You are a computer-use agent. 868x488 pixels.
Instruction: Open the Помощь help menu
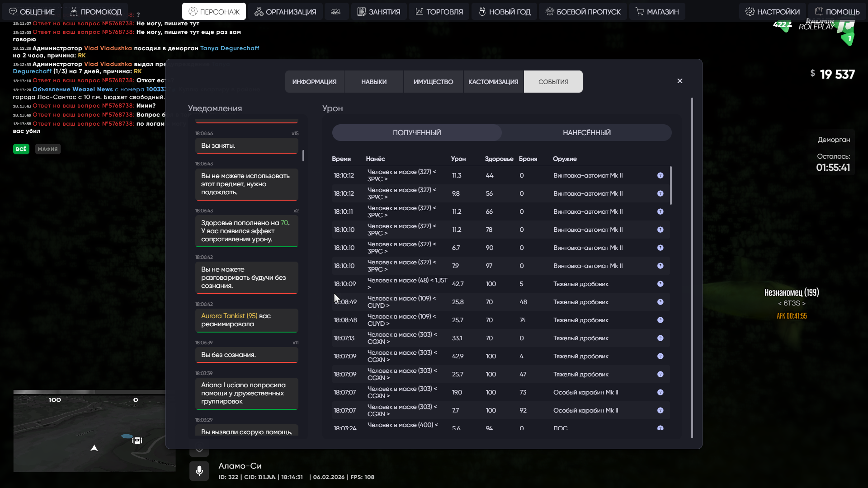tap(837, 12)
